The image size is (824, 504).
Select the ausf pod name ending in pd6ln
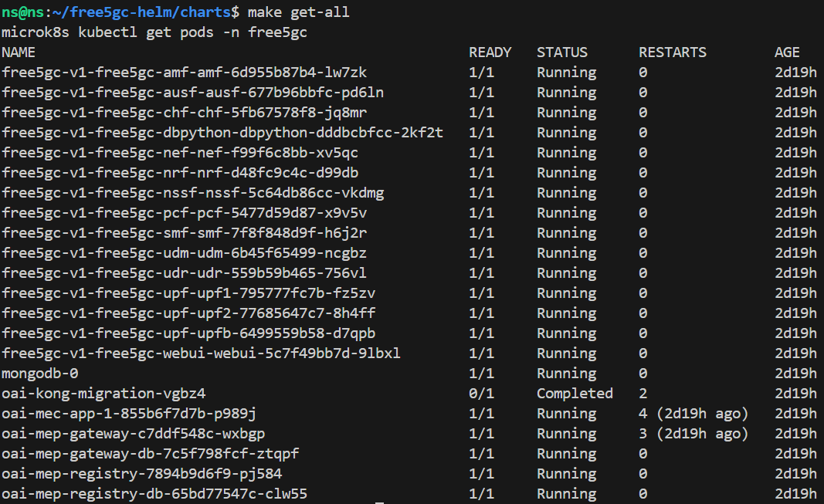click(x=192, y=93)
